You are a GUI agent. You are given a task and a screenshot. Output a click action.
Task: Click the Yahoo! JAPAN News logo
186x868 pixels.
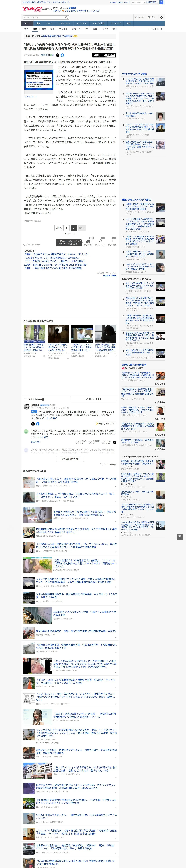(x=37, y=9)
